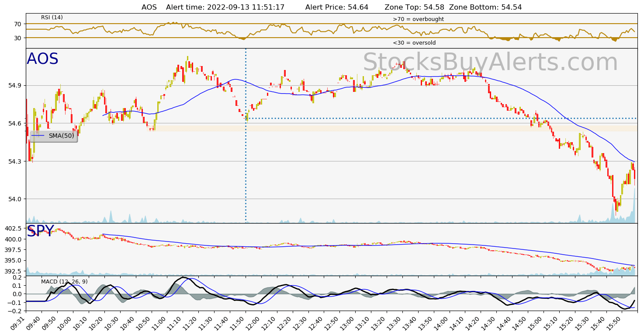The height and width of the screenshot is (336, 644).
Task: Click the 'Zone Bottom: 54.54' title text
Action: 485,7
